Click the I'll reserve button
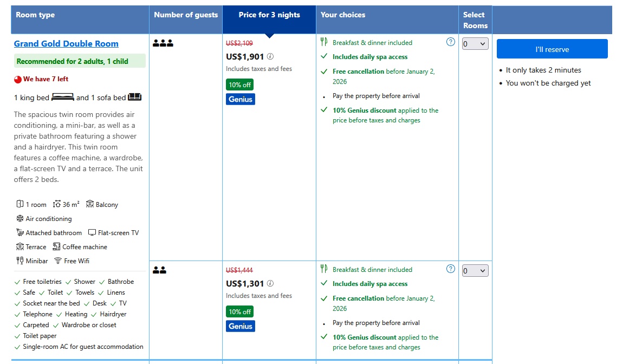The width and height of the screenshot is (629, 364). [x=552, y=49]
